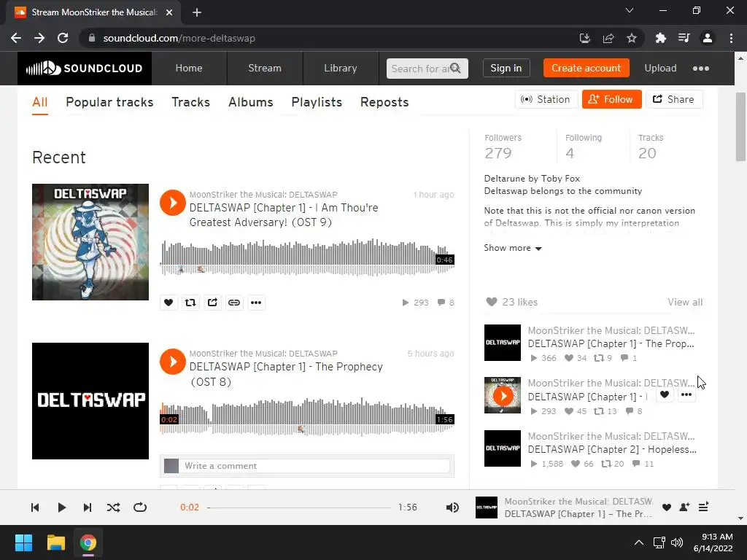747x560 pixels.
Task: Bookmark this page with star
Action: [632, 38]
